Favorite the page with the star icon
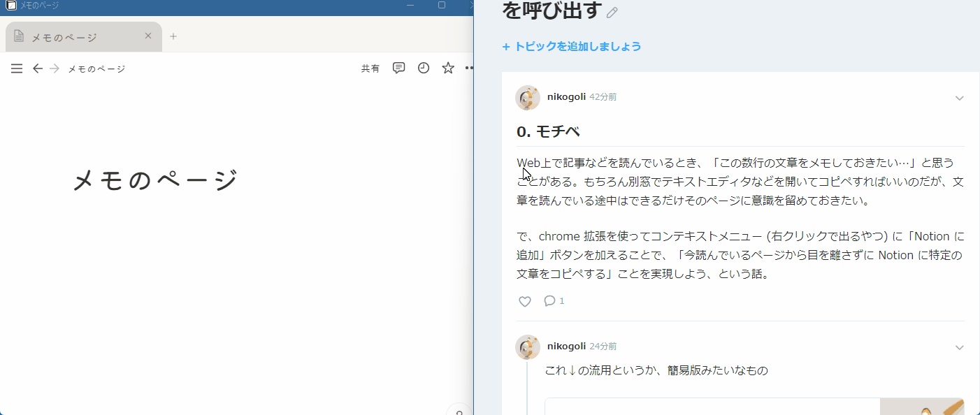 click(448, 68)
